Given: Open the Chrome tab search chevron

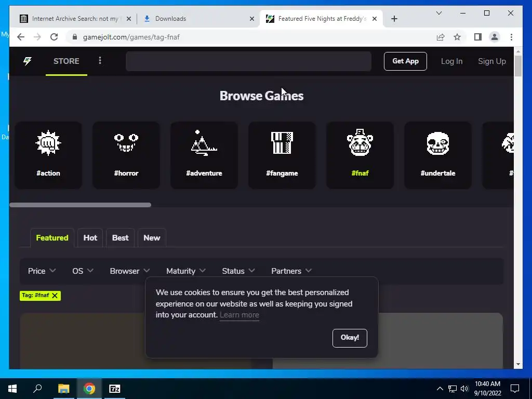Looking at the screenshot, I should [x=438, y=13].
